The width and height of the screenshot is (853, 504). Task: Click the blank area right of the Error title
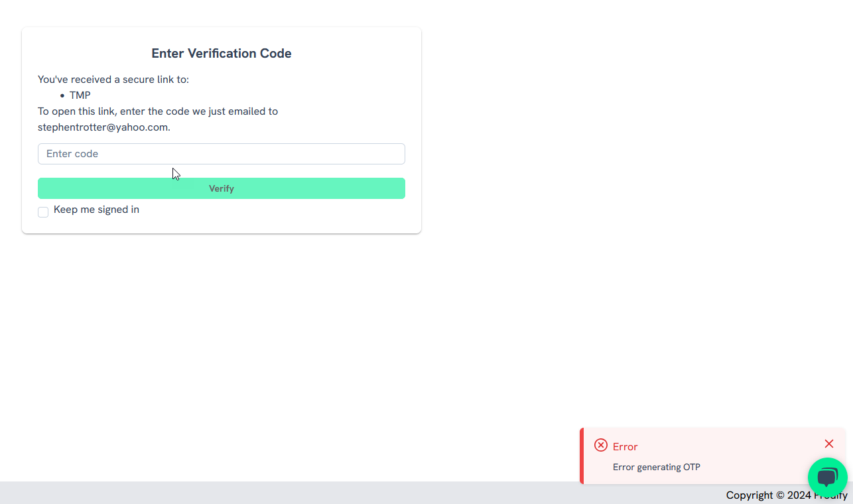point(723,446)
